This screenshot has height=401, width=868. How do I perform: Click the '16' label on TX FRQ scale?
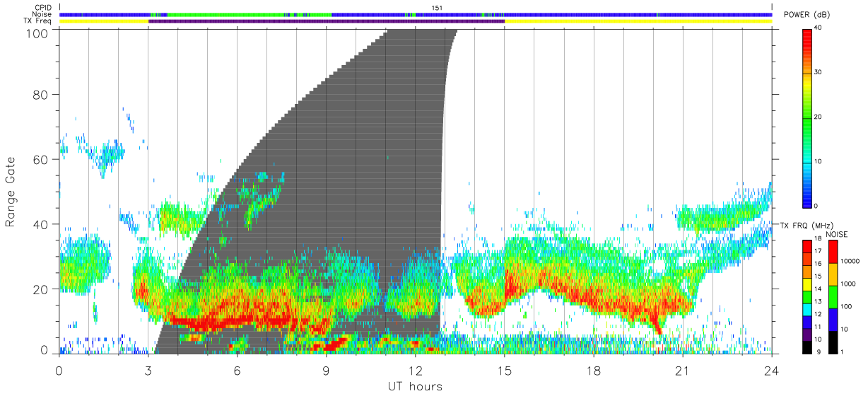818,264
